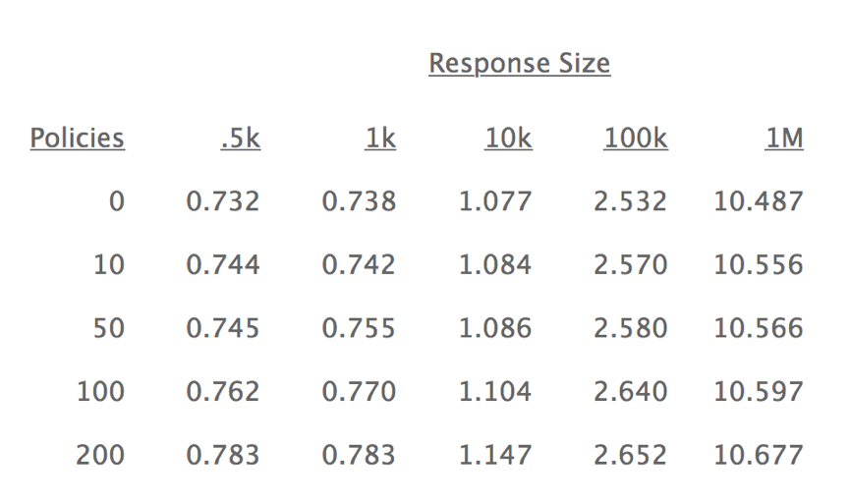
Task: Click the Policies column header
Action: 78,139
